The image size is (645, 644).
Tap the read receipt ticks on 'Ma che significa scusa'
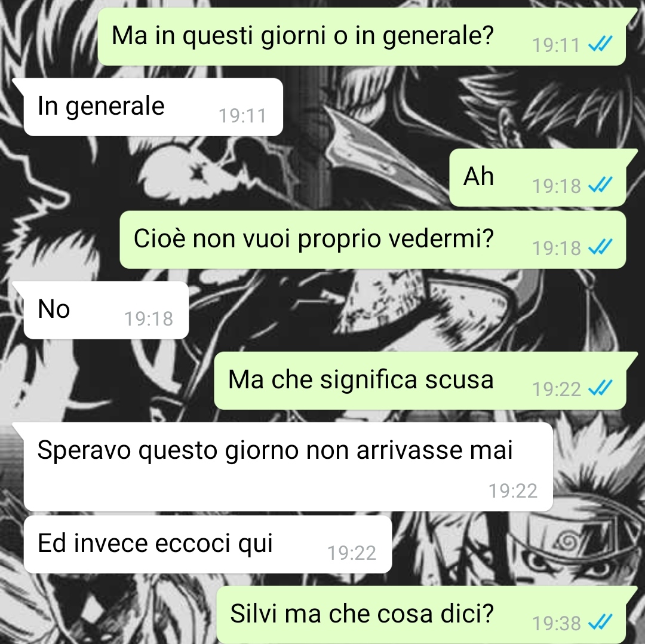point(601,388)
